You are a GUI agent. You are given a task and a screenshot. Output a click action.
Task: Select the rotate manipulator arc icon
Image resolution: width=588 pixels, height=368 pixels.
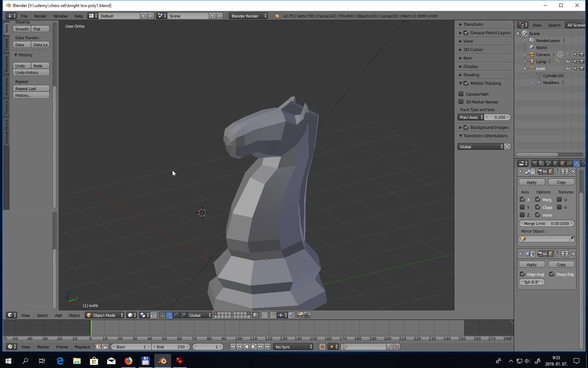[x=176, y=315]
